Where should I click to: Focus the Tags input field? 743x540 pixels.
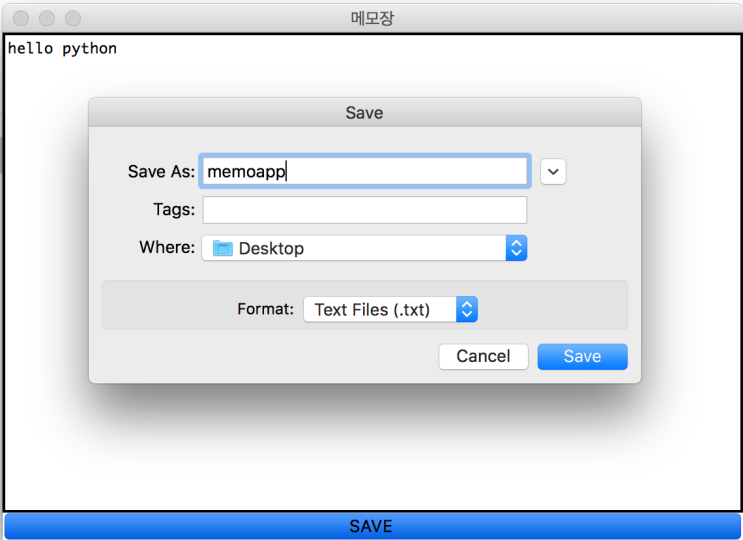pyautogui.click(x=365, y=210)
